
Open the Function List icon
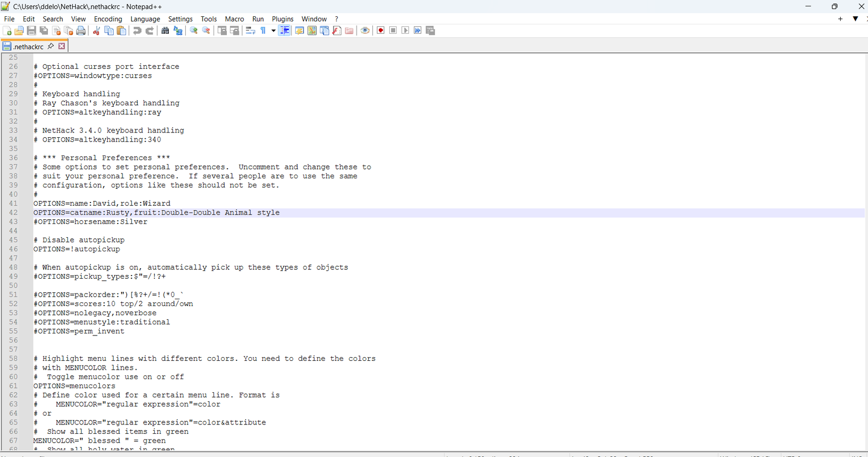[337, 31]
